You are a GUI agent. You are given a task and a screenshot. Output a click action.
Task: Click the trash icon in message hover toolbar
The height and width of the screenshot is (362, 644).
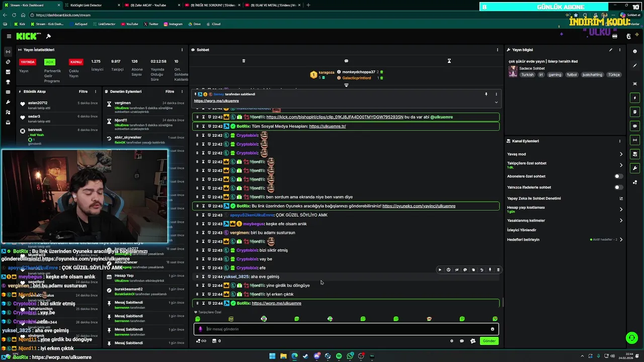click(x=498, y=270)
